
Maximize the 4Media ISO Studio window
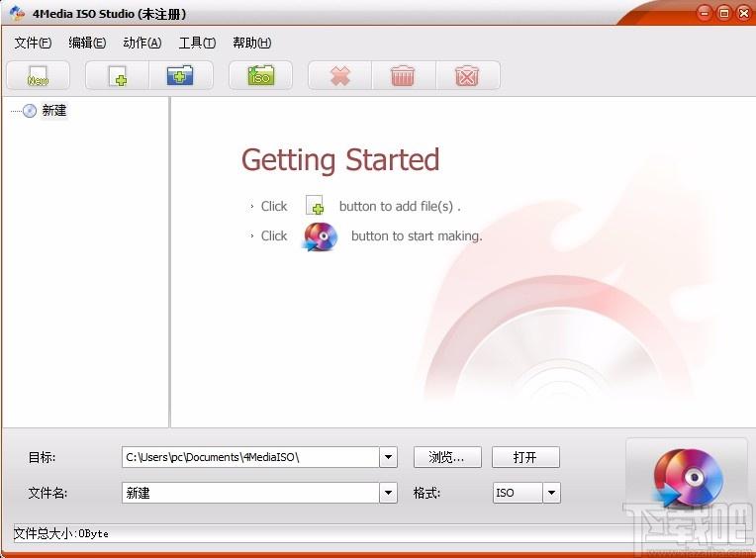724,13
